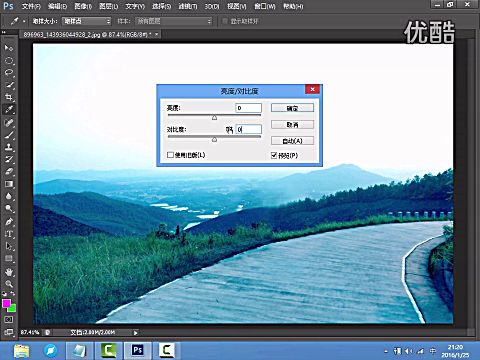The image size is (480, 360).
Task: Select the Lasso tool
Action: (9, 73)
